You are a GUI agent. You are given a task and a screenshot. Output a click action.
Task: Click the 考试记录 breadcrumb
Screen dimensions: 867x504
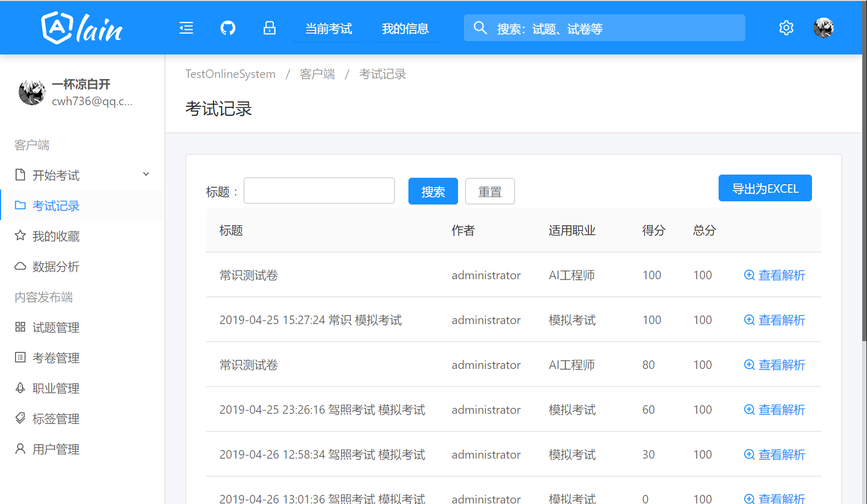pos(383,74)
